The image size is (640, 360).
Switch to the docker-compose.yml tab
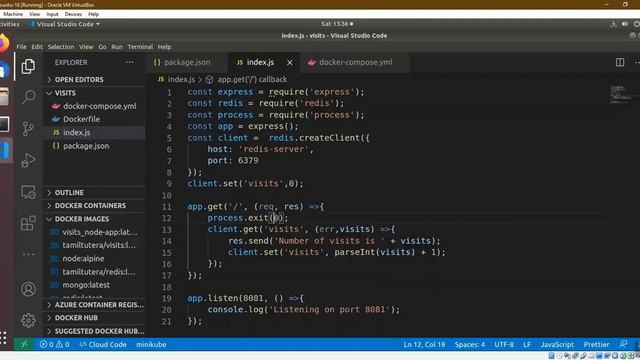pyautogui.click(x=355, y=62)
